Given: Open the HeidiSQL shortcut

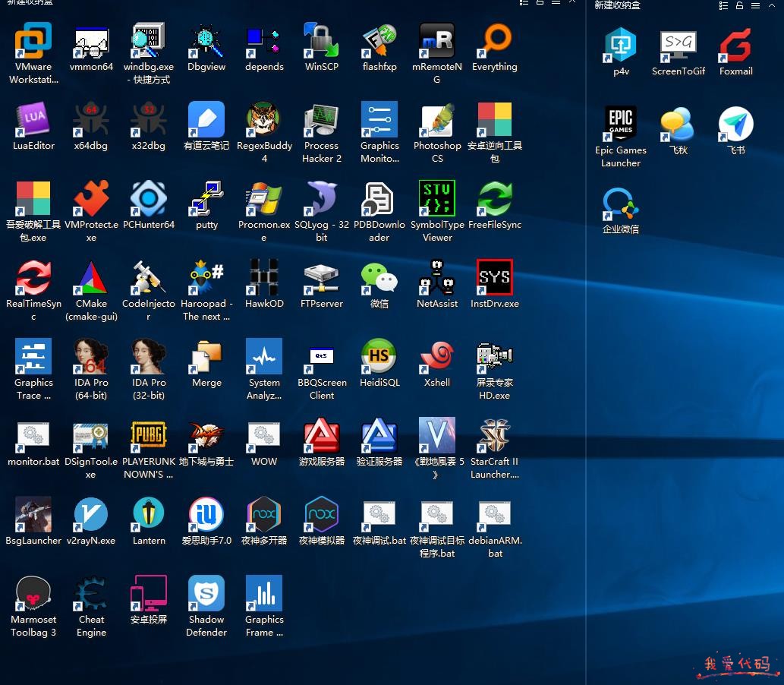Looking at the screenshot, I should (x=379, y=356).
